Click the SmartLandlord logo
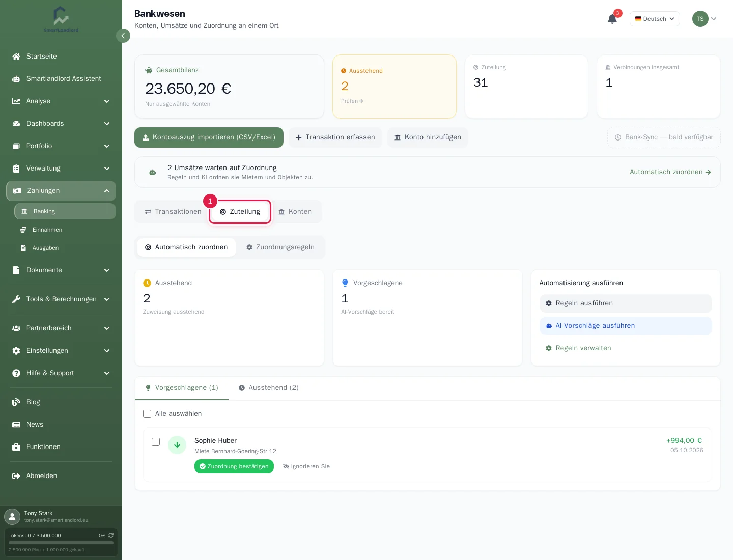 click(61, 19)
